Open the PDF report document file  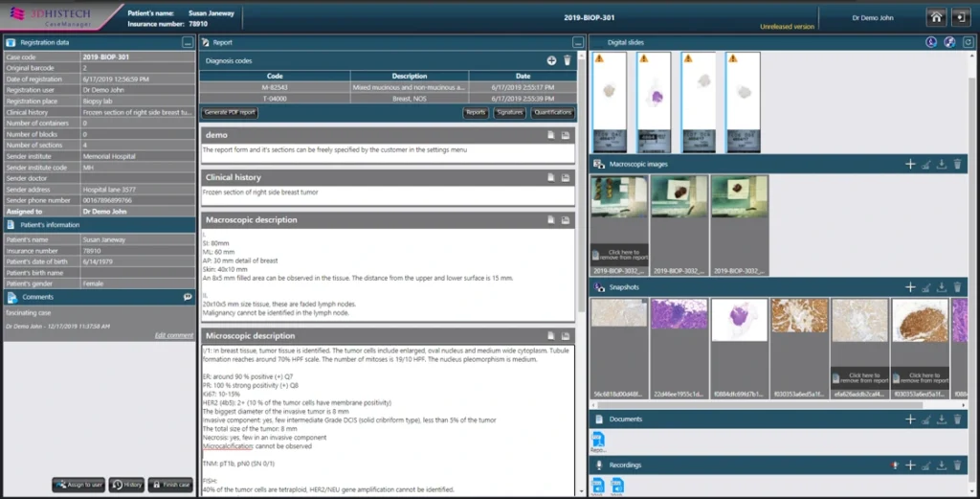pyautogui.click(x=598, y=441)
